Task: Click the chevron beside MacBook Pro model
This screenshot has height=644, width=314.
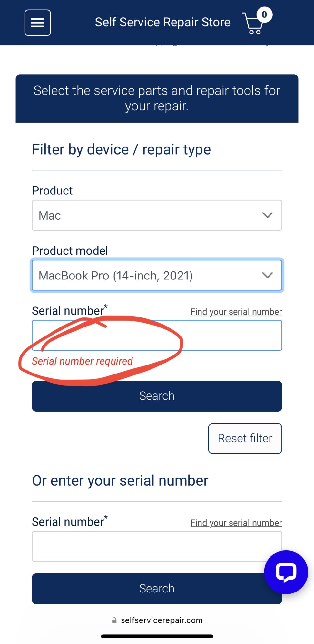Action: (267, 275)
